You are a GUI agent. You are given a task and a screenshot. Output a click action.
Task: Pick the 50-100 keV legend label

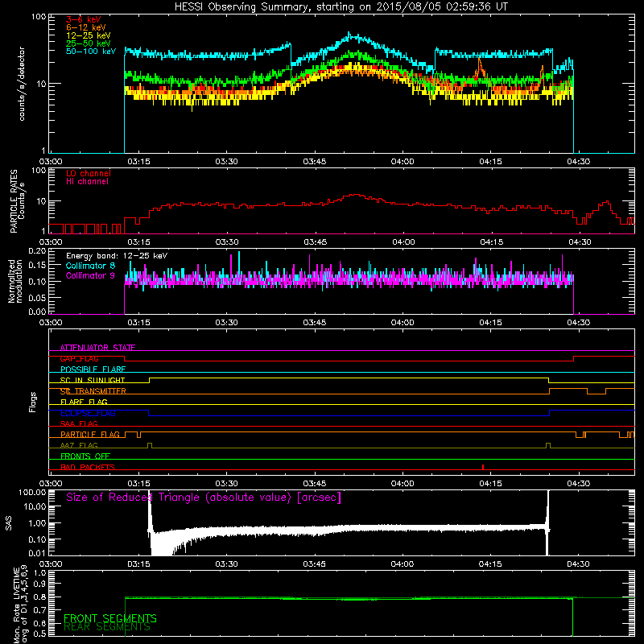(91, 52)
